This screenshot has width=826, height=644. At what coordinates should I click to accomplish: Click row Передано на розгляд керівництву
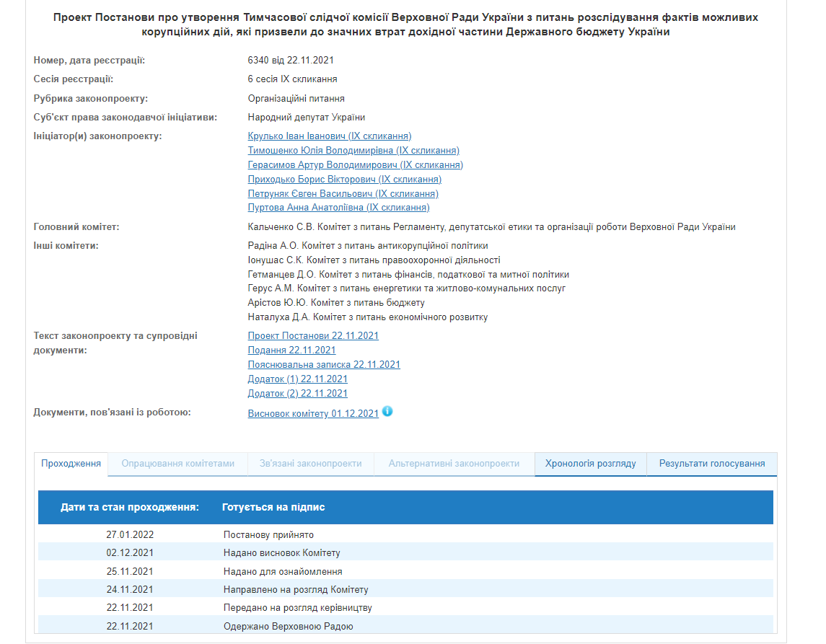pyautogui.click(x=405, y=607)
